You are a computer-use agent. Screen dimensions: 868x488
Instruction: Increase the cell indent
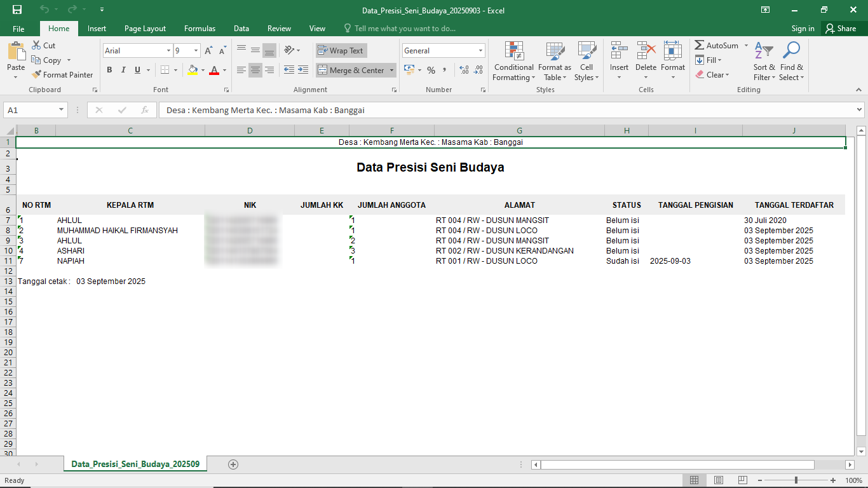click(x=303, y=70)
